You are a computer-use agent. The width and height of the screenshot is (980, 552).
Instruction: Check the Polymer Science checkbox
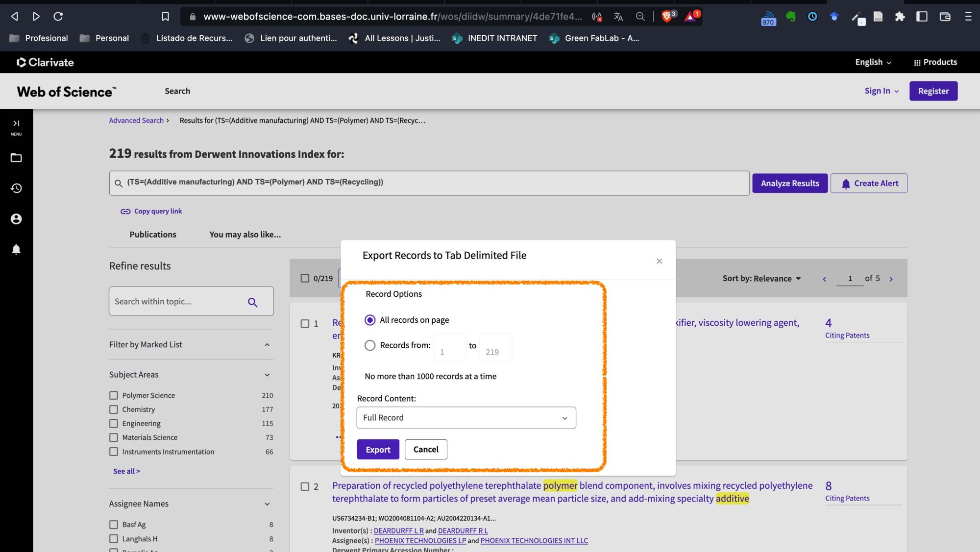coord(114,395)
